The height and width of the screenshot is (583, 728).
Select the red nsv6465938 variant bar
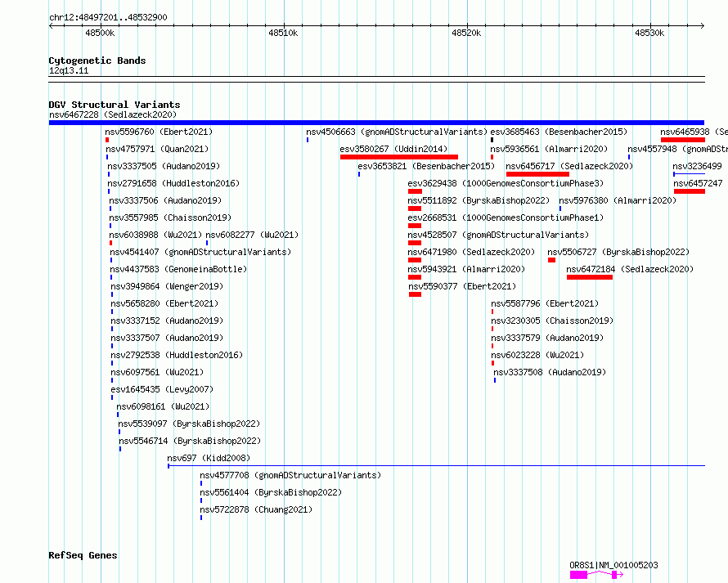(683, 140)
